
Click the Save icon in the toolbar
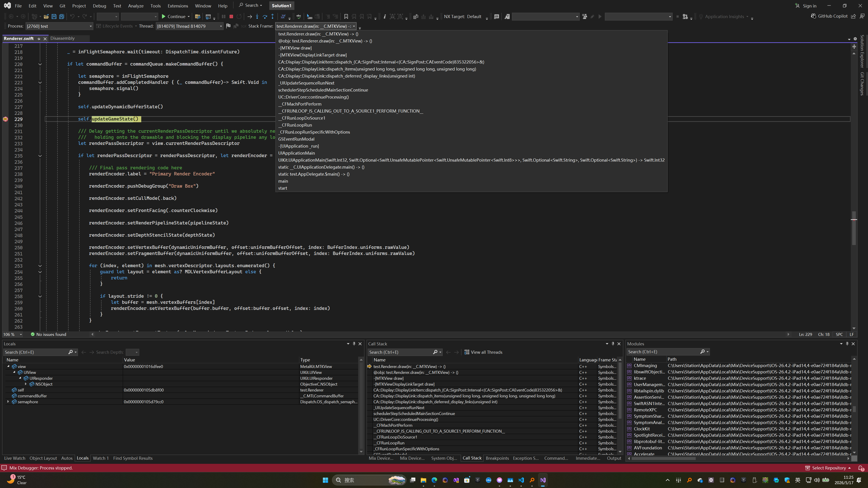point(54,17)
